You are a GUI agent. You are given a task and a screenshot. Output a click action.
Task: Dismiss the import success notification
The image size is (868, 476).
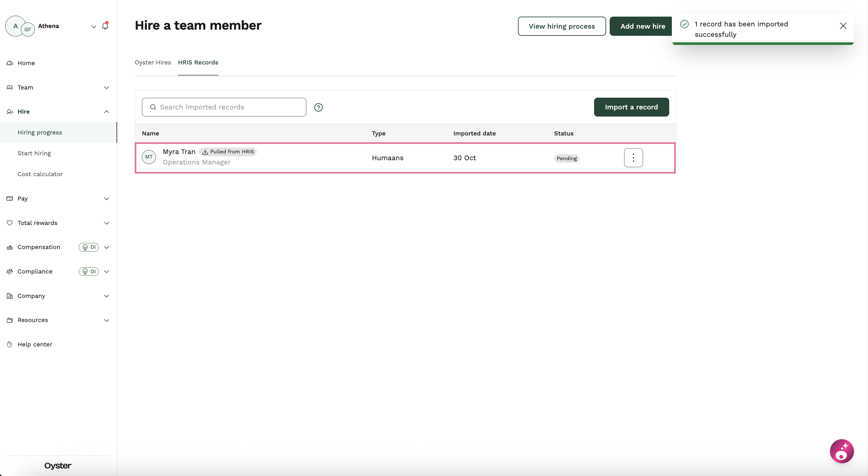[843, 26]
